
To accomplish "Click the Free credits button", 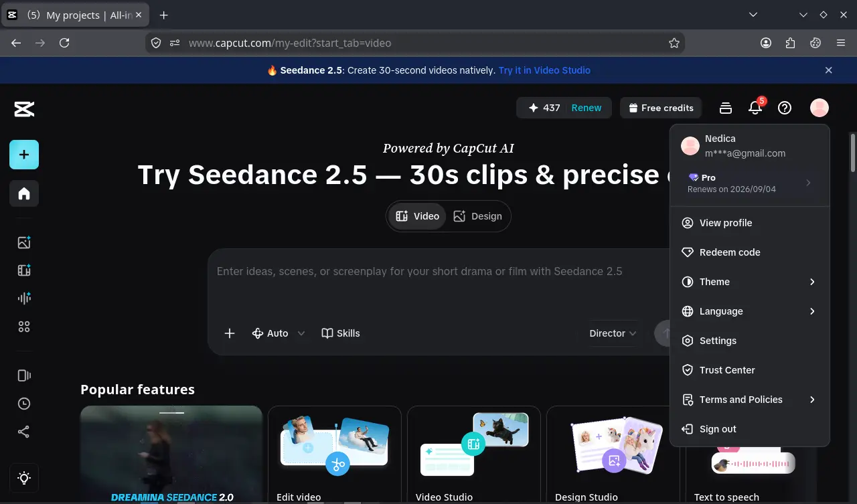I will click(661, 108).
